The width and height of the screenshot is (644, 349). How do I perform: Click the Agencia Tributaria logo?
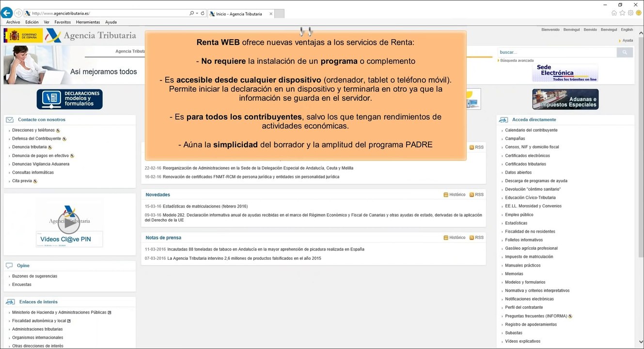91,35
